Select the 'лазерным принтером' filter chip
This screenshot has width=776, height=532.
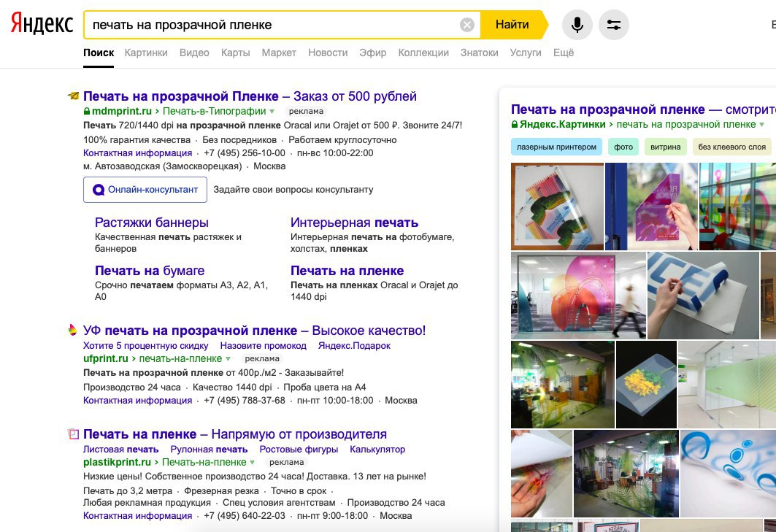tap(556, 147)
